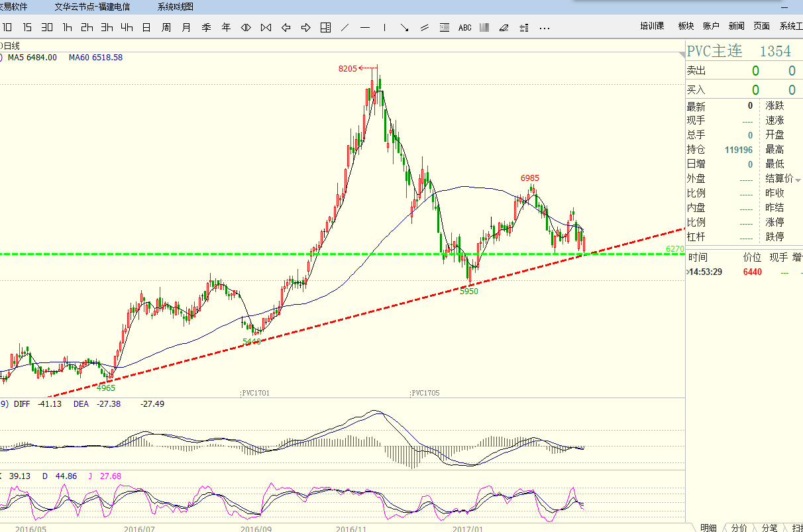
Task: Open the 页面 menu
Action: [x=761, y=27]
